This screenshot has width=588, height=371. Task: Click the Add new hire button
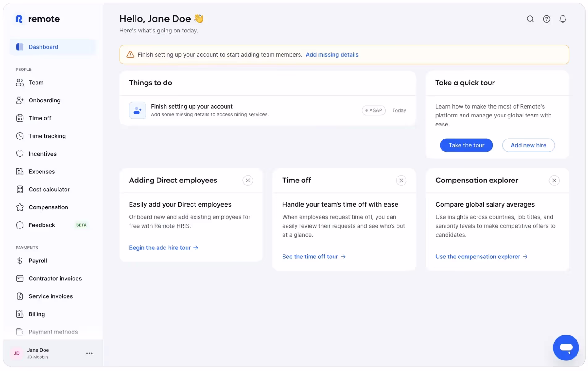528,145
